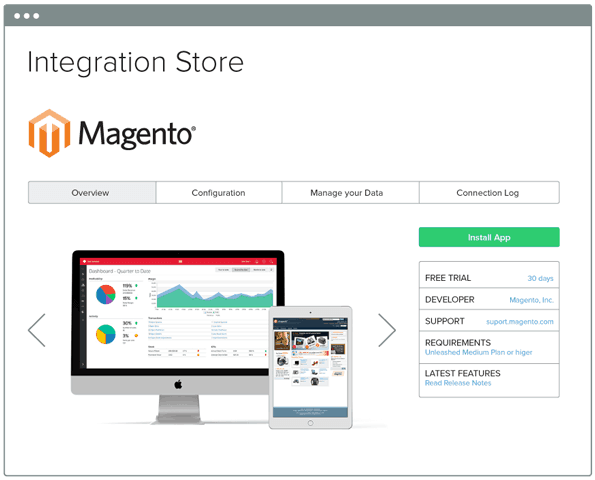Open the Read Release Notes link
595x480 pixels.
(458, 383)
